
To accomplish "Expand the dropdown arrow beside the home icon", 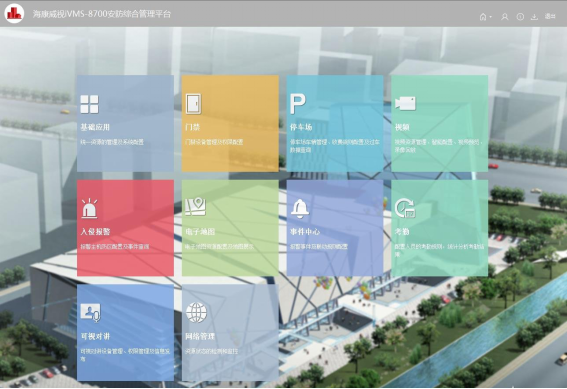I will coord(491,17).
